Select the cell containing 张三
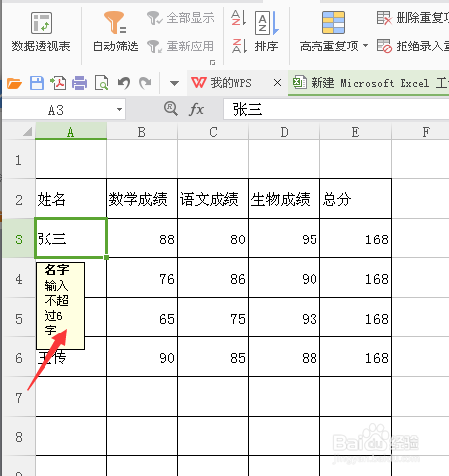Viewport: 449px width, 476px height. point(70,238)
